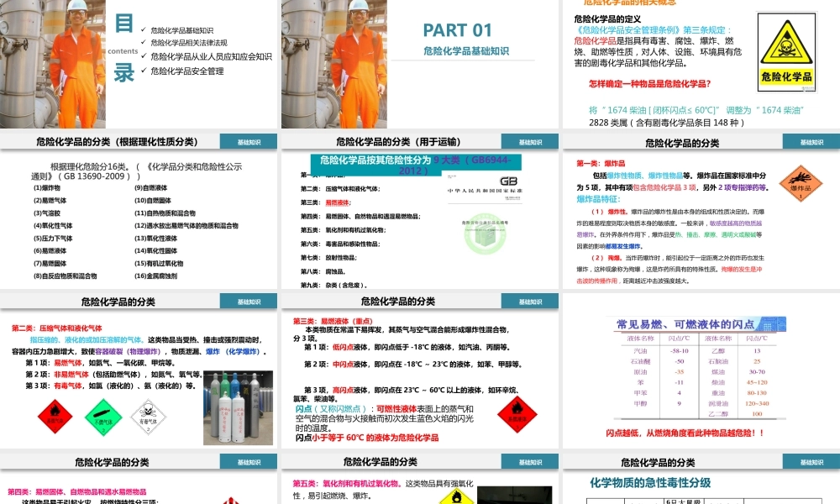
Task: Click red heading 第一类: 爆炸品
Action: [601, 163]
